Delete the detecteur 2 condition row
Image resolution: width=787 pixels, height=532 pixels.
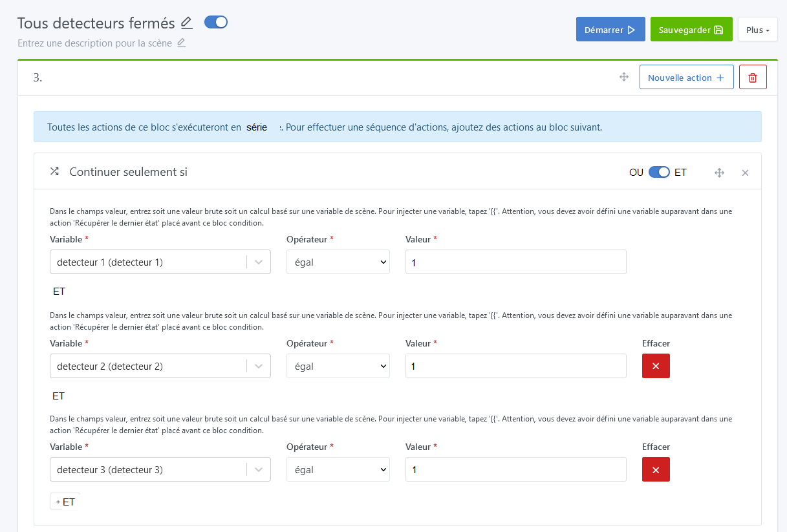[656, 366]
